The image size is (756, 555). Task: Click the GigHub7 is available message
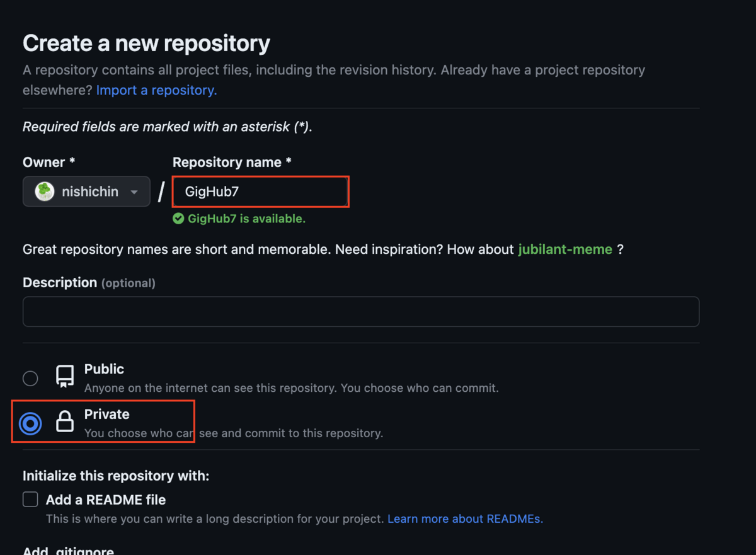[x=246, y=219]
